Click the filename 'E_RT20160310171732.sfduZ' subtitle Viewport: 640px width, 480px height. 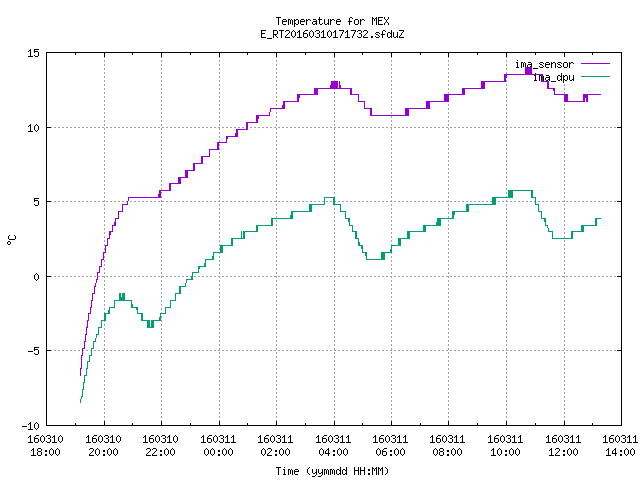tap(332, 34)
